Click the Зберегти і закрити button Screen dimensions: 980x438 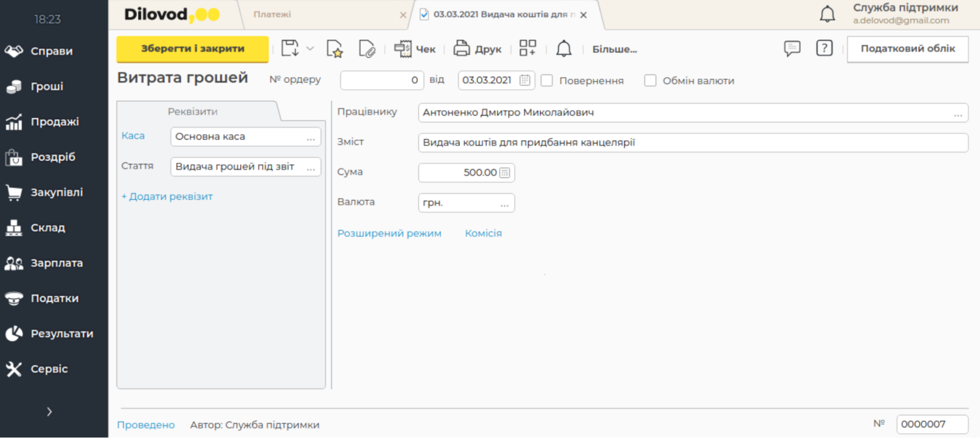(192, 49)
